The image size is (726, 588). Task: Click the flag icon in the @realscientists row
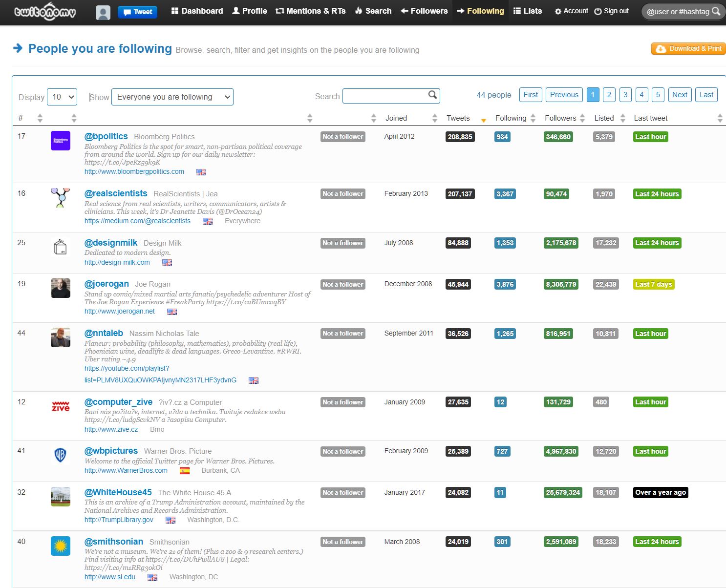(208, 221)
